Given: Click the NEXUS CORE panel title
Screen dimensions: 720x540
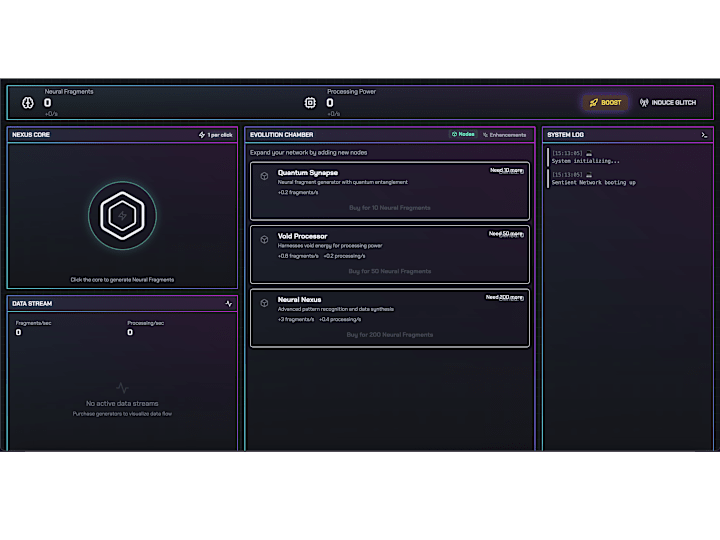Looking at the screenshot, I should pyautogui.click(x=31, y=135).
